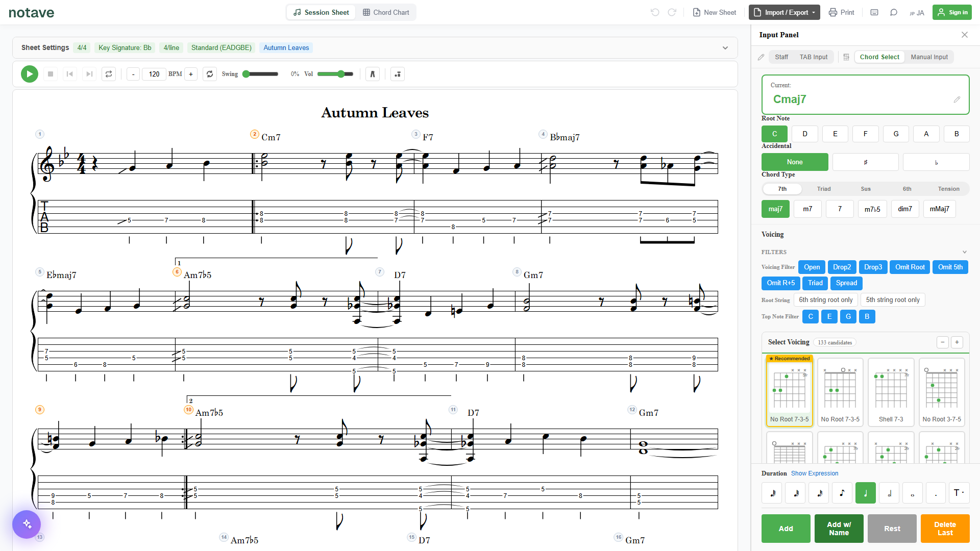Click the stop playback icon

tap(51, 74)
